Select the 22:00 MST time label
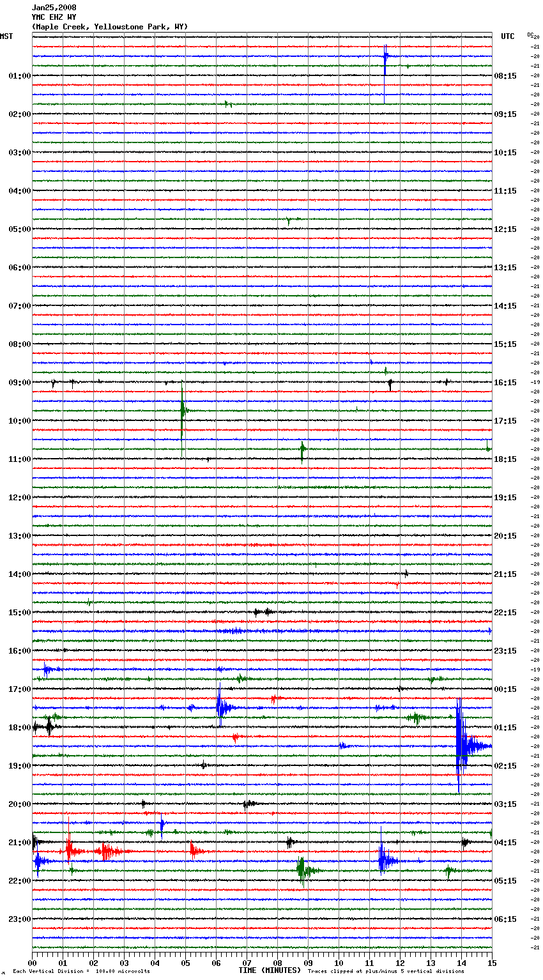 point(20,881)
